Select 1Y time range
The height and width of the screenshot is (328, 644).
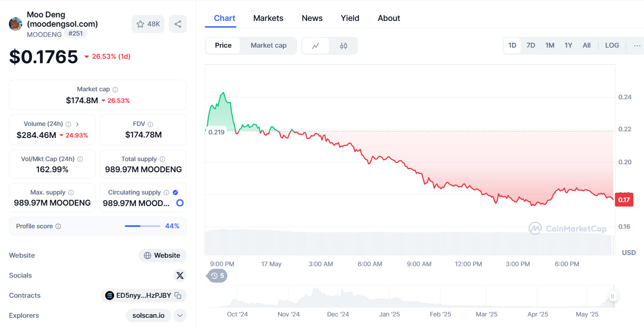tap(568, 45)
